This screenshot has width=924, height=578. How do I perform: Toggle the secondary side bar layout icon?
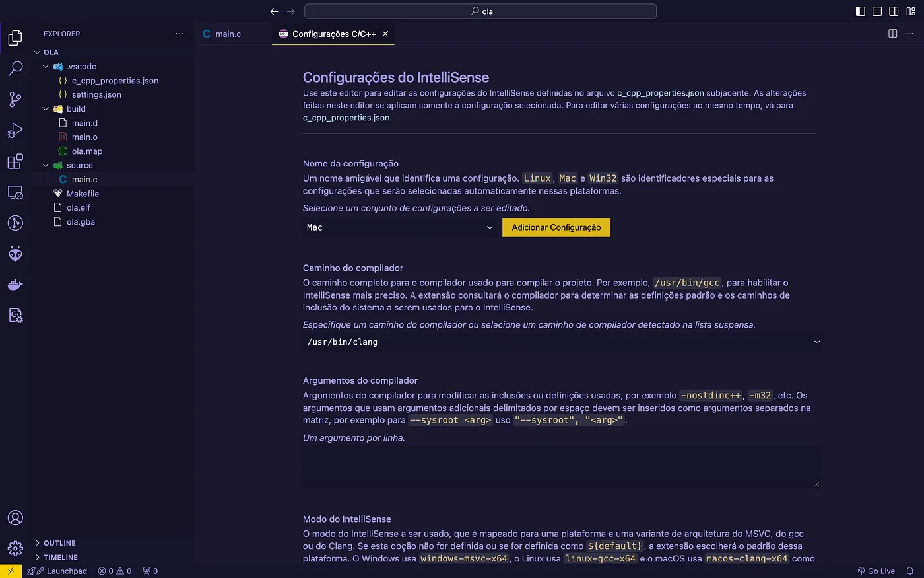point(894,11)
